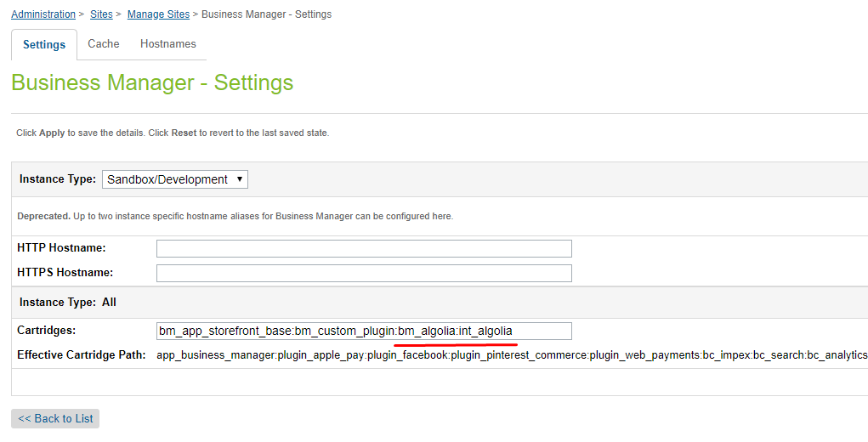Click the Effective Cartridge Path value text
This screenshot has width=868, height=442.
tap(512, 355)
